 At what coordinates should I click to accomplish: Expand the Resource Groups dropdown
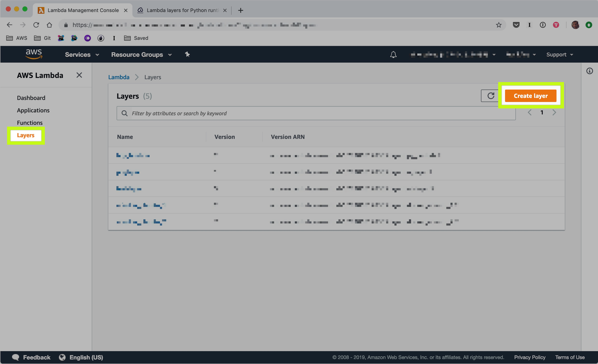point(141,55)
